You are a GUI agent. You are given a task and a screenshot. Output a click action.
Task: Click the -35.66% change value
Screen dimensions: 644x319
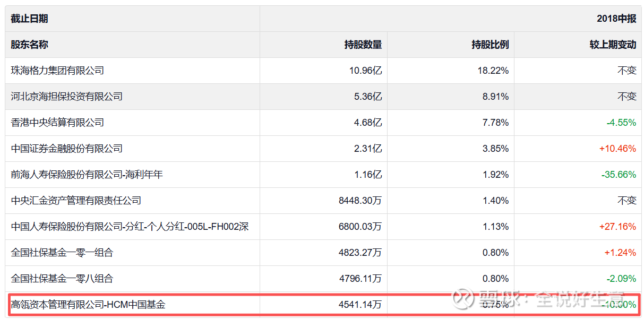pos(619,175)
